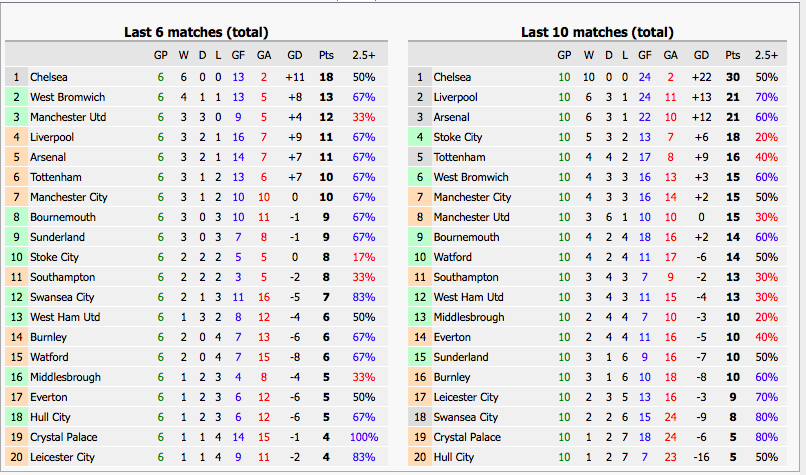Select Manchester Utd in Last 6 table
806x475 pixels.
pyautogui.click(x=68, y=117)
